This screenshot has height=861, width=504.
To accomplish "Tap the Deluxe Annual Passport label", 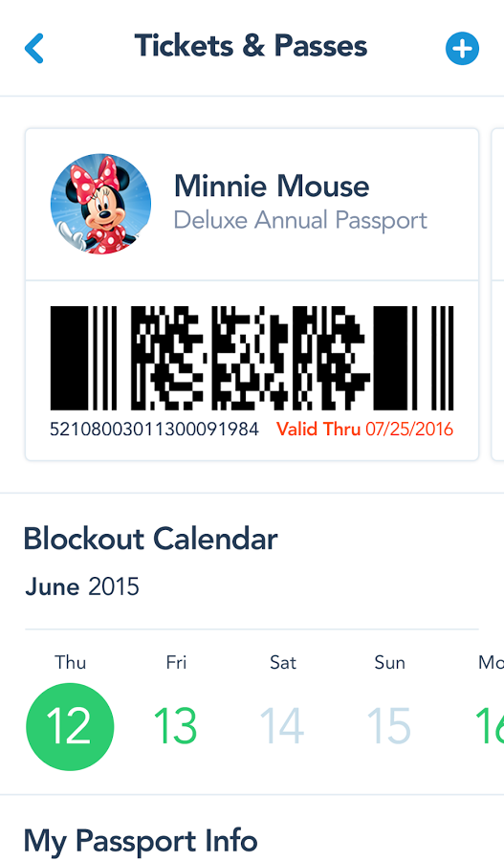I will (x=300, y=221).
